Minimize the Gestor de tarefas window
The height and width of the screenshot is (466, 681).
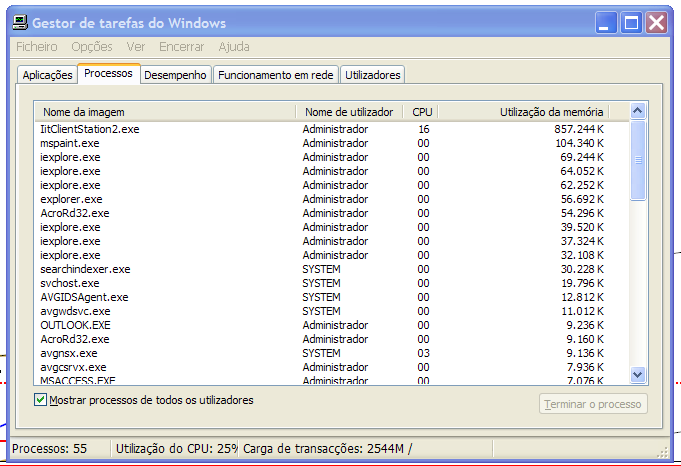tap(606, 23)
